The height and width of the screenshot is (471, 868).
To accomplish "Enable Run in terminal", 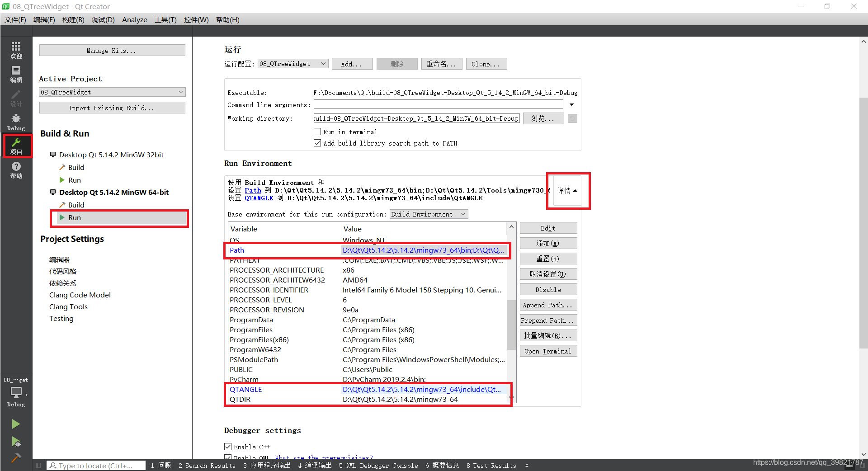I will [x=317, y=132].
